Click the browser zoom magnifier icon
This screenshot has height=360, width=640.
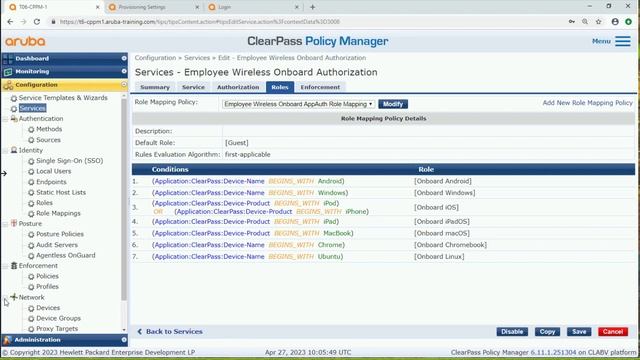coord(585,22)
